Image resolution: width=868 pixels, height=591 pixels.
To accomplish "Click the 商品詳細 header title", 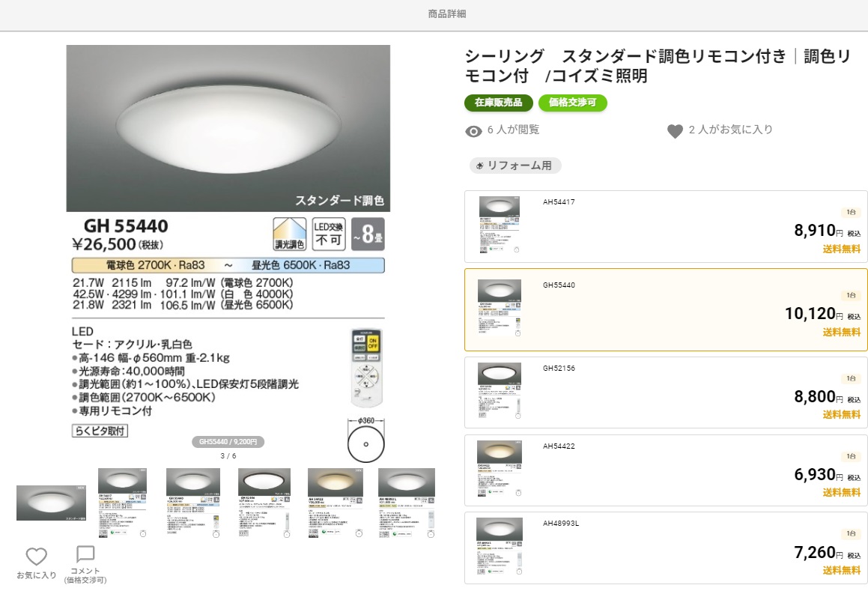I will [446, 13].
